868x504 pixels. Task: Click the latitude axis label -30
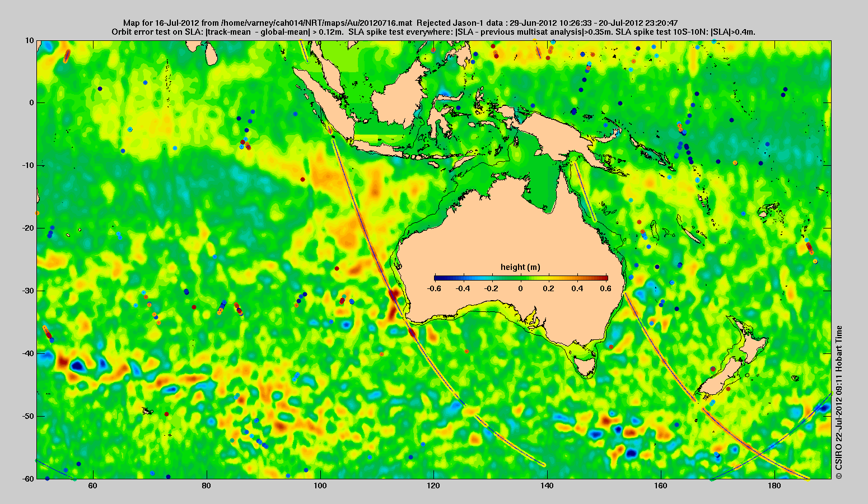(28, 291)
